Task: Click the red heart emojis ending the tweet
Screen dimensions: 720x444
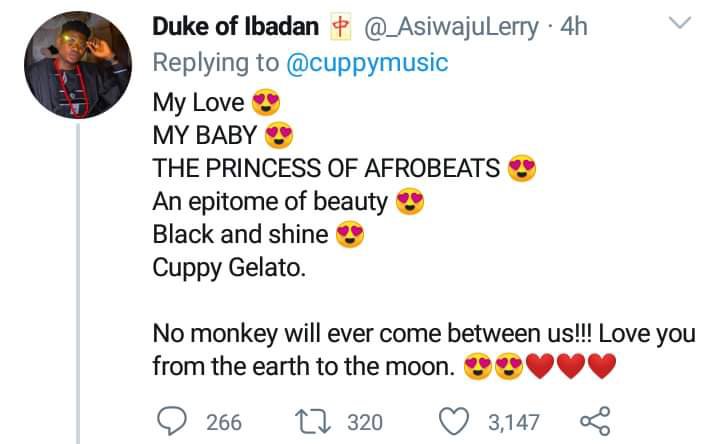Action: click(x=570, y=368)
